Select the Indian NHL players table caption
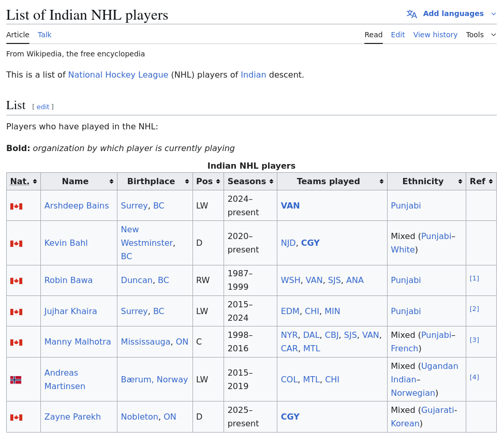Image resolution: width=504 pixels, height=446 pixels. [x=251, y=166]
